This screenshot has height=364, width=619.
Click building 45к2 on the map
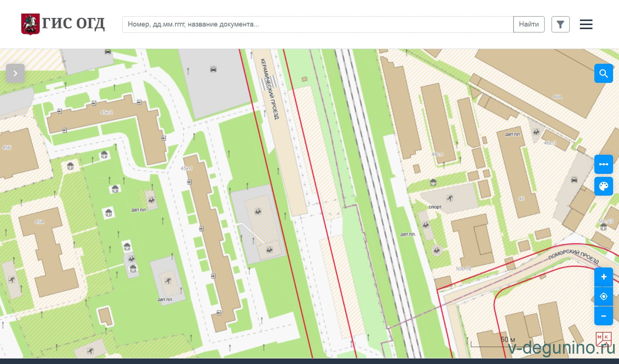(106, 112)
